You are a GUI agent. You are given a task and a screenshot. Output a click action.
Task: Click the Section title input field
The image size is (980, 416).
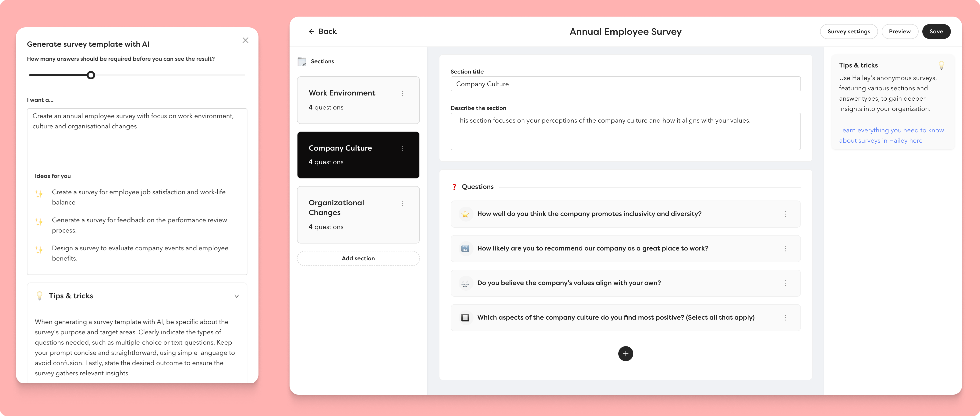625,83
